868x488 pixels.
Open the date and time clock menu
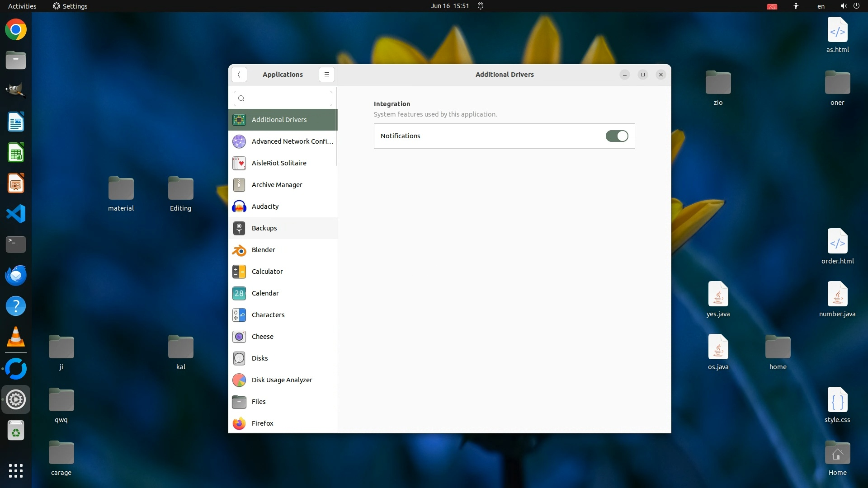tap(449, 6)
